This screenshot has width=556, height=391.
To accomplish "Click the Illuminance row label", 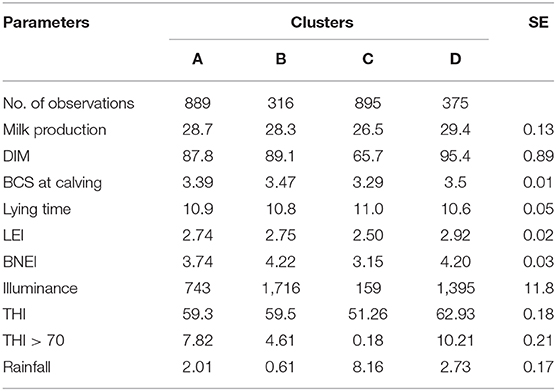I will [40, 288].
